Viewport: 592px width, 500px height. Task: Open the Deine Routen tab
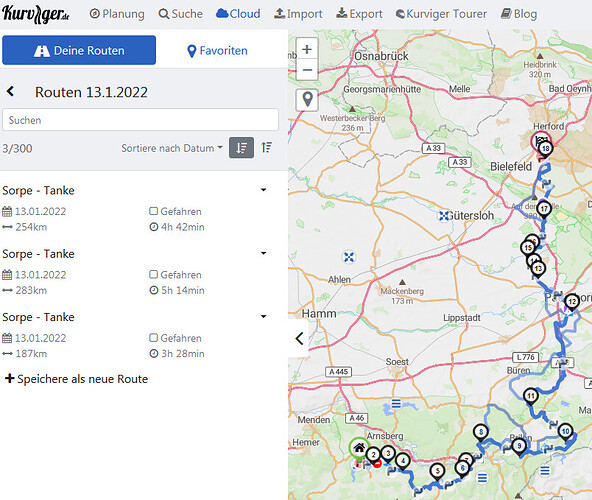(x=79, y=50)
